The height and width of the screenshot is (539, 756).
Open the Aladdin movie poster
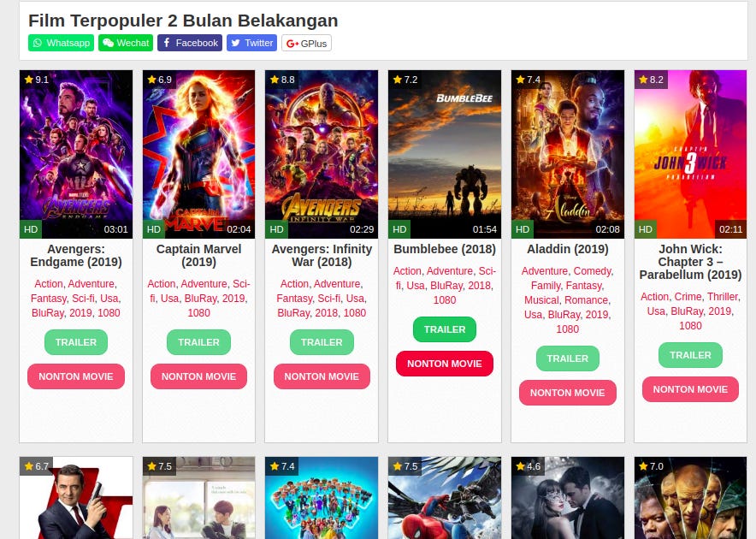(568, 154)
